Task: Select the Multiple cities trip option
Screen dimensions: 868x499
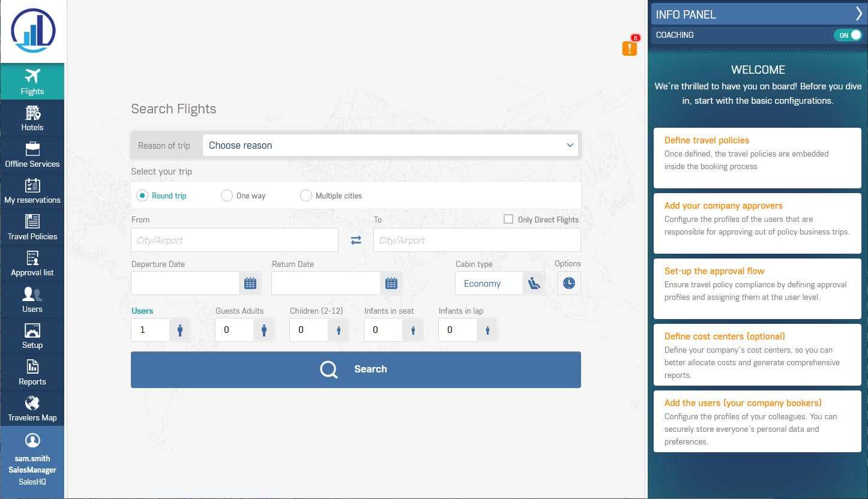Action: tap(306, 196)
